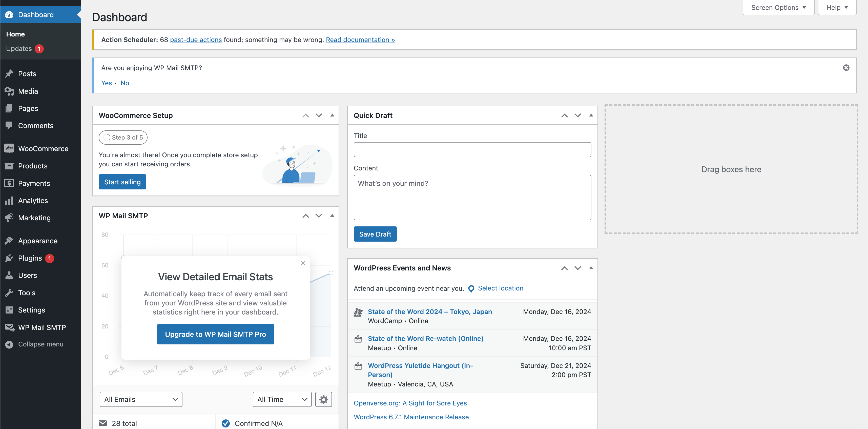Click the Posts pushpin icon

[x=9, y=73]
